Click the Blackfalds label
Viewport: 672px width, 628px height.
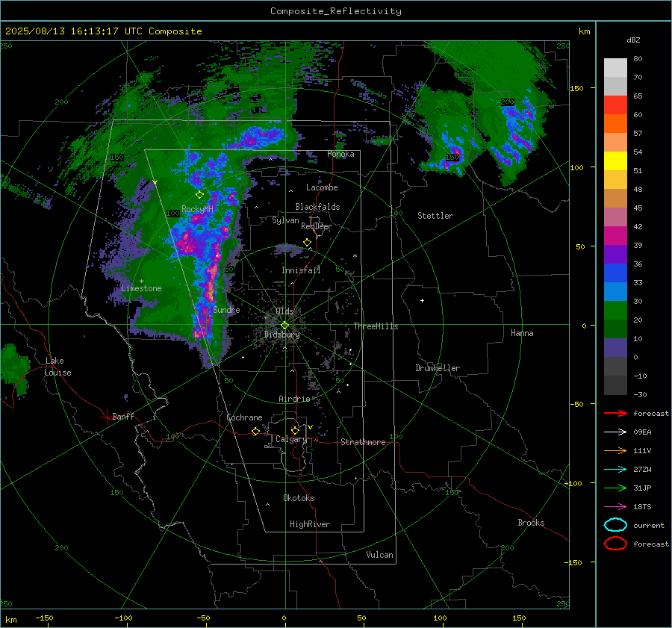[x=317, y=207]
